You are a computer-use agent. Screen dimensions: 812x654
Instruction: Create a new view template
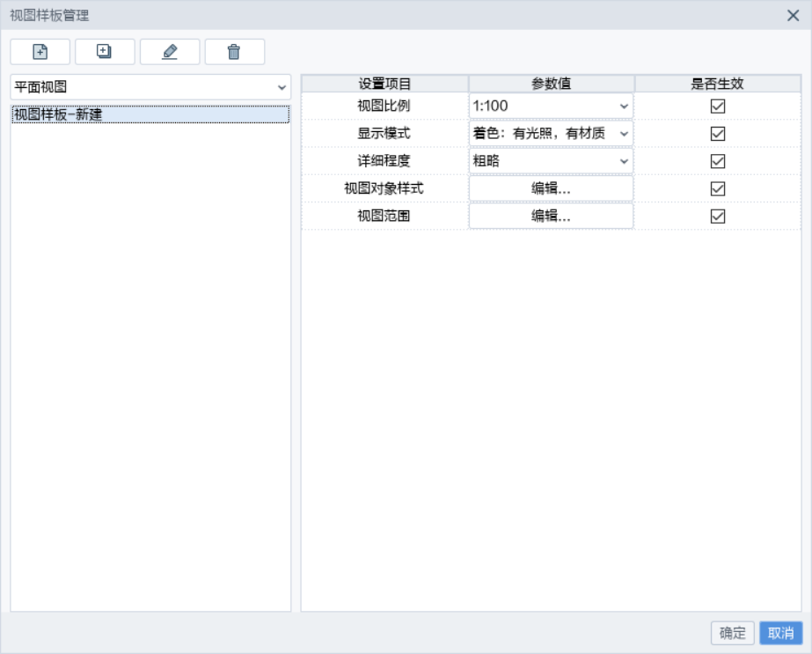(x=40, y=52)
